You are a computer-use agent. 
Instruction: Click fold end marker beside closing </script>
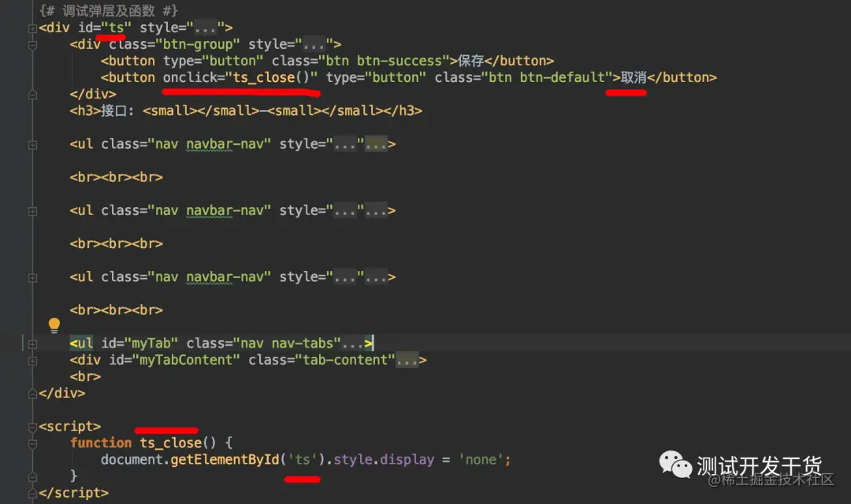32,493
